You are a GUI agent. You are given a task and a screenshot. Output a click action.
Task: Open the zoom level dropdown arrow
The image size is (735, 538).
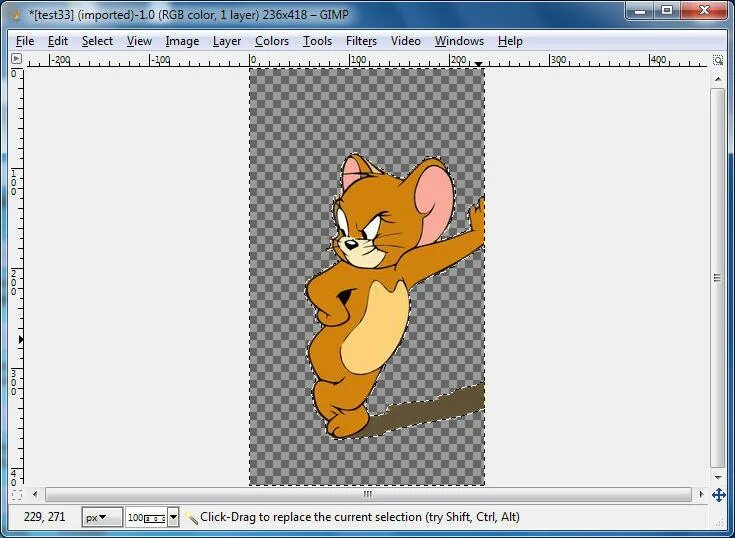tap(173, 517)
